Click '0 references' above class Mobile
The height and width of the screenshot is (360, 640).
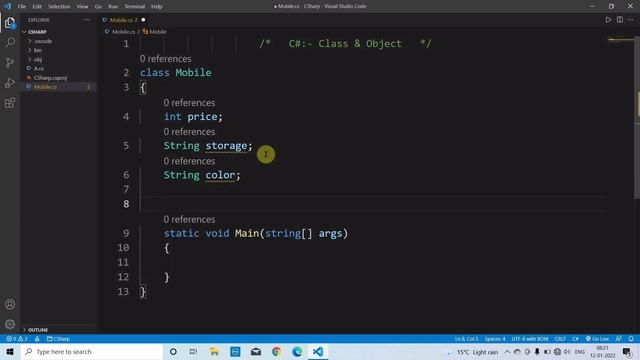165,59
